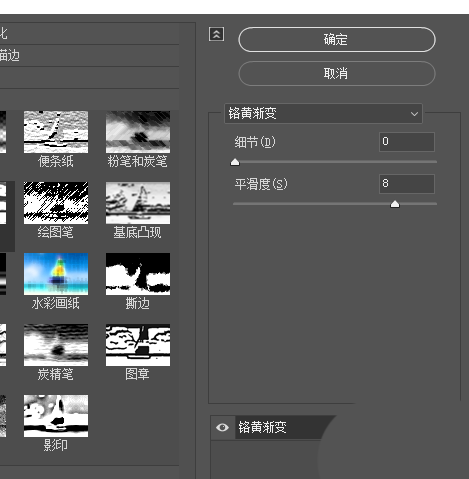Click the 确定 button
469x479 pixels.
tap(337, 39)
